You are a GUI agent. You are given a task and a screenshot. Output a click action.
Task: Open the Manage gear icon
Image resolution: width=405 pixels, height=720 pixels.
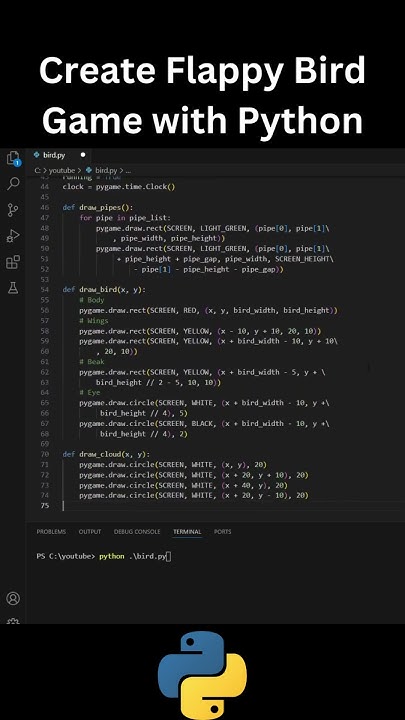(13, 621)
